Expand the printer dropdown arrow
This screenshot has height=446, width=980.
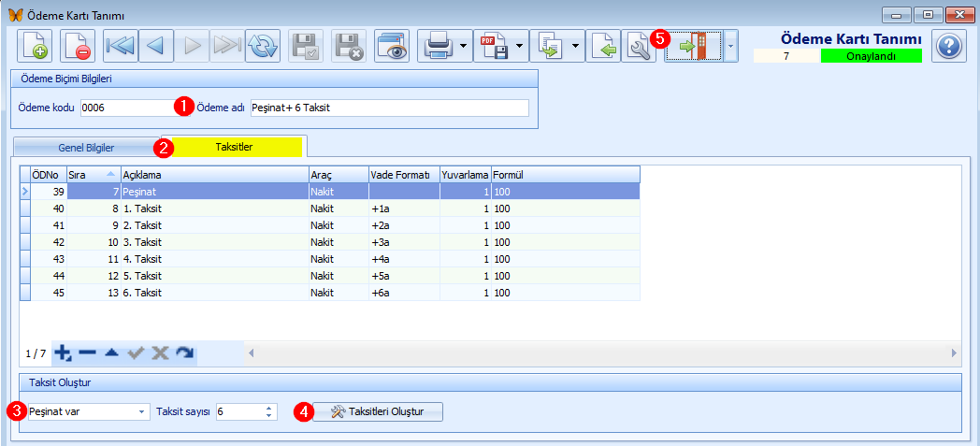pos(463,46)
